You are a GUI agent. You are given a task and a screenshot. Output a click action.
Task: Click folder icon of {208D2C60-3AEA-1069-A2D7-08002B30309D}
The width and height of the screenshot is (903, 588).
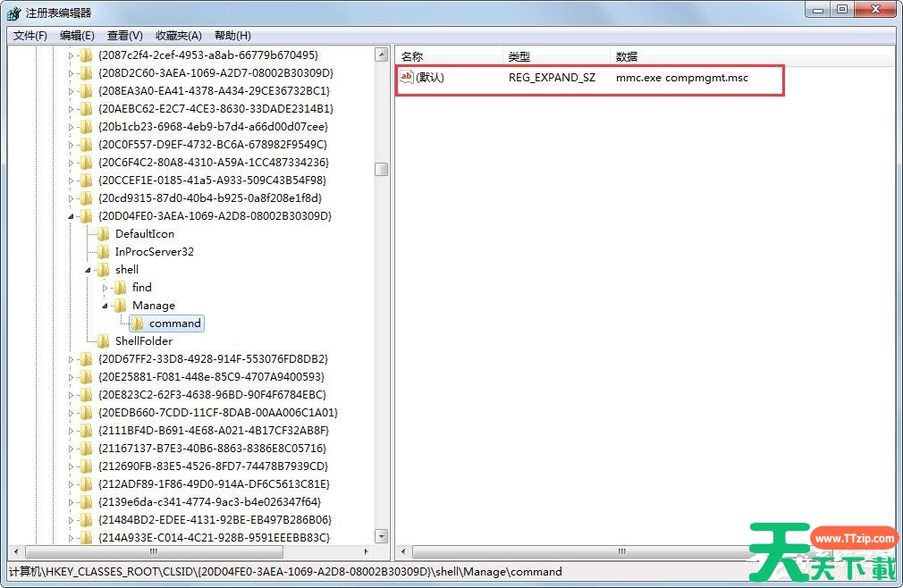click(87, 73)
